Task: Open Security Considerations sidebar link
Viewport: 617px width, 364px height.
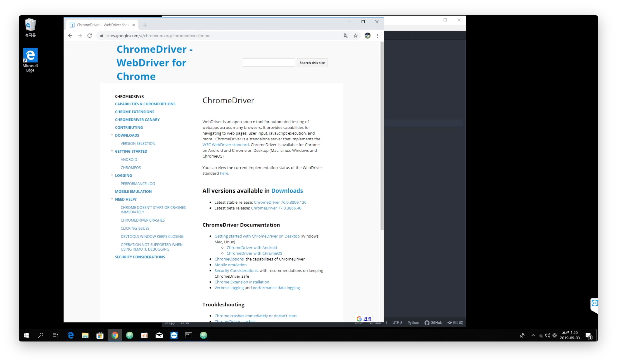Action: pos(140,257)
